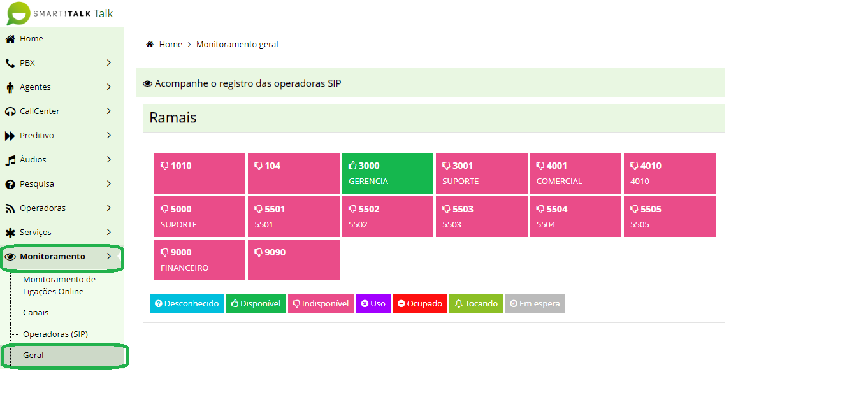Expand the Preditivo menu chevron

coord(109,136)
